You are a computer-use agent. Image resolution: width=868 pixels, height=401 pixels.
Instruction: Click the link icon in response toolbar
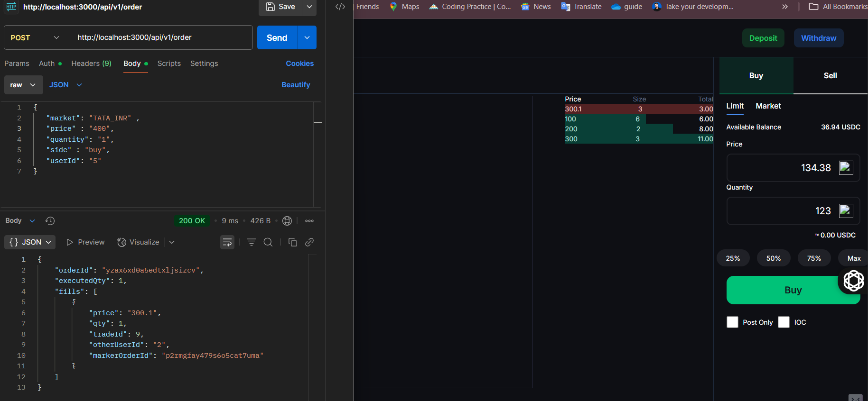[309, 242]
